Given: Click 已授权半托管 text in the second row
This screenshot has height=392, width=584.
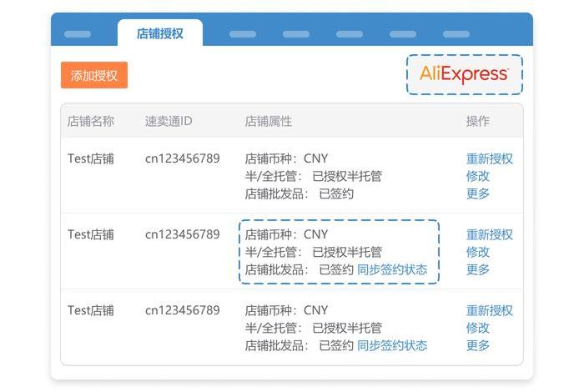Looking at the screenshot, I should click(x=347, y=252).
